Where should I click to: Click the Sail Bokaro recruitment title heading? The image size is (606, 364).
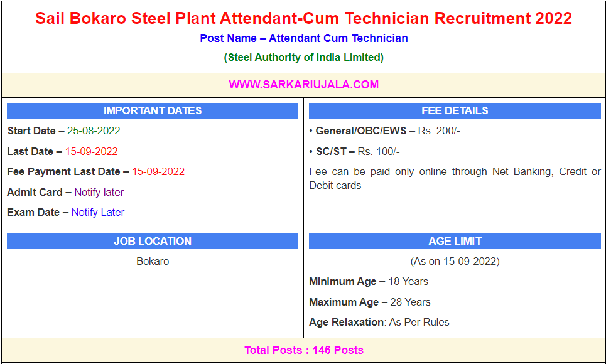pos(303,18)
